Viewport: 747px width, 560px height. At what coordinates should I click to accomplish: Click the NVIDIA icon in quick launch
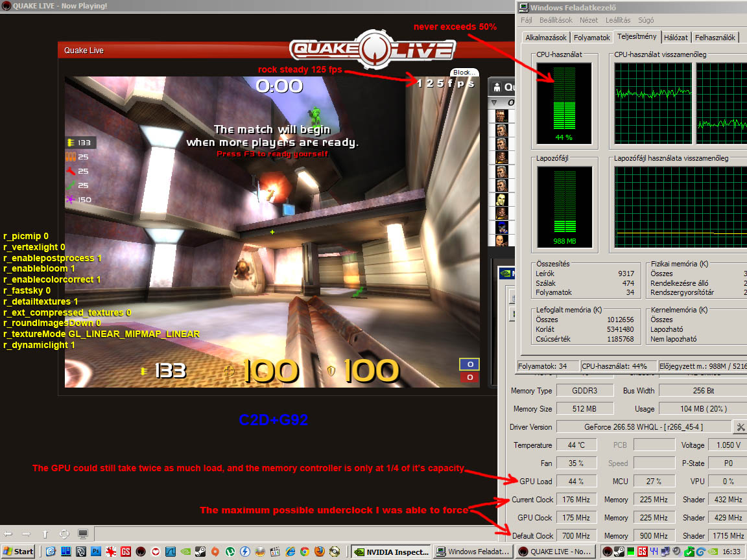point(185,552)
